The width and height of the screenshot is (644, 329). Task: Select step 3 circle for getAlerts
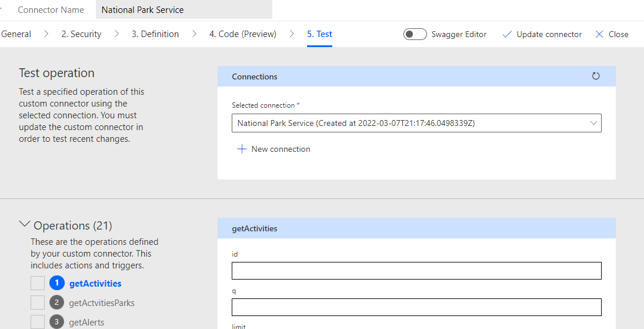56,321
